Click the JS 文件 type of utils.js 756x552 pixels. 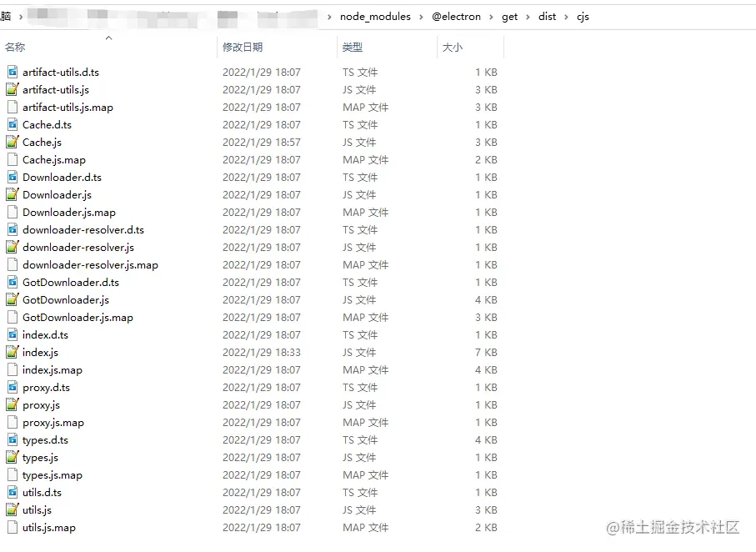(x=359, y=510)
